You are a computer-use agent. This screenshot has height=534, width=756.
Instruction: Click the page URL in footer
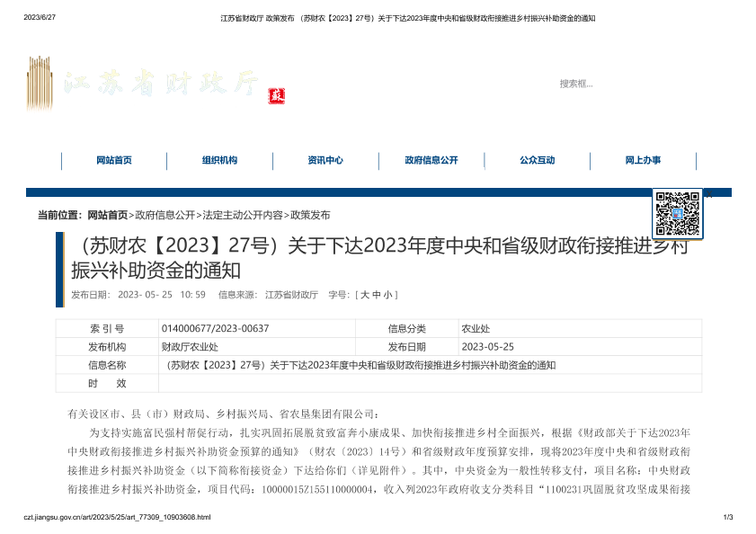point(117,517)
